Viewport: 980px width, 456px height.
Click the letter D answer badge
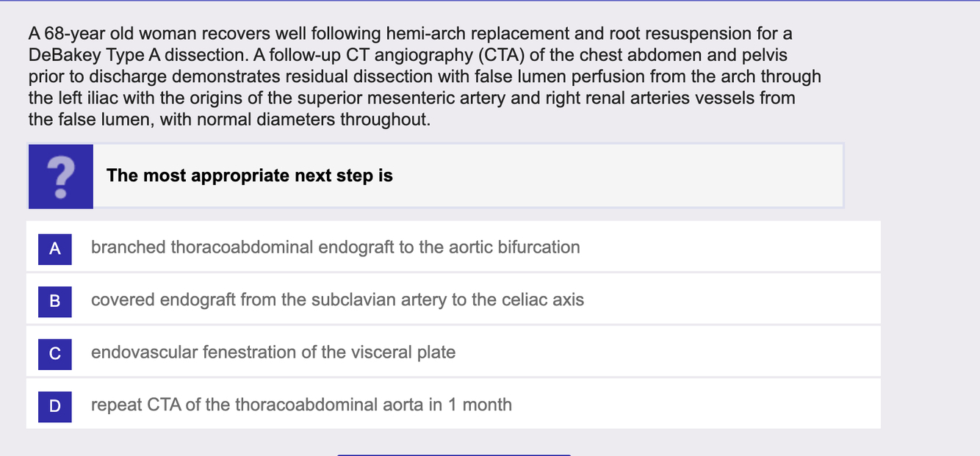pos(54,405)
